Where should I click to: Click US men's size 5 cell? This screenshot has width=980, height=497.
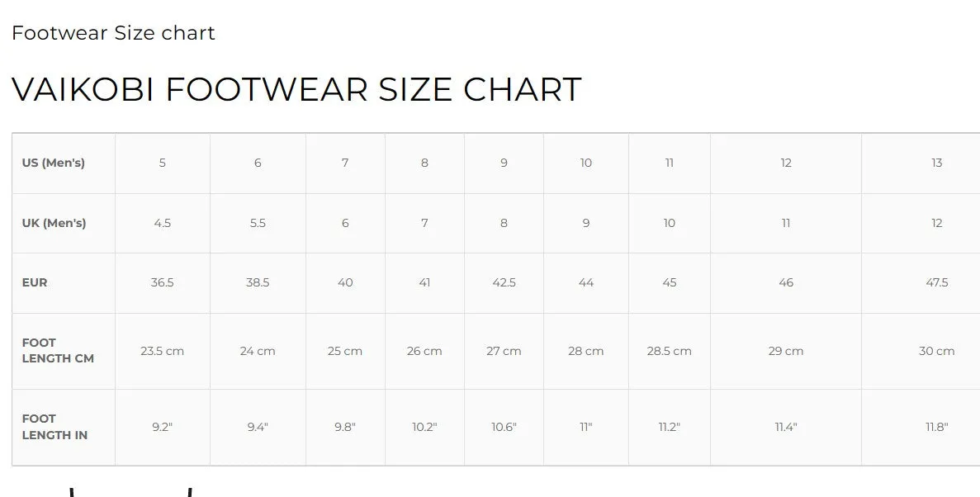[x=163, y=163]
